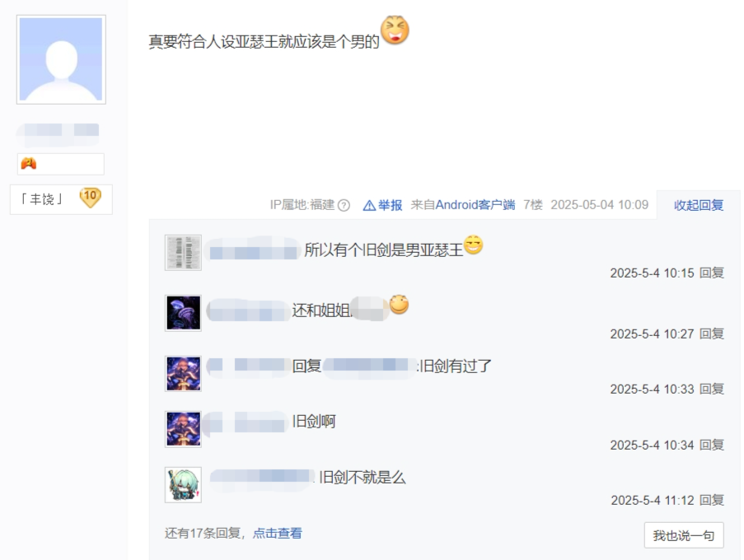
Task: Open the green-haired chibi avatar profile
Action: 183,484
